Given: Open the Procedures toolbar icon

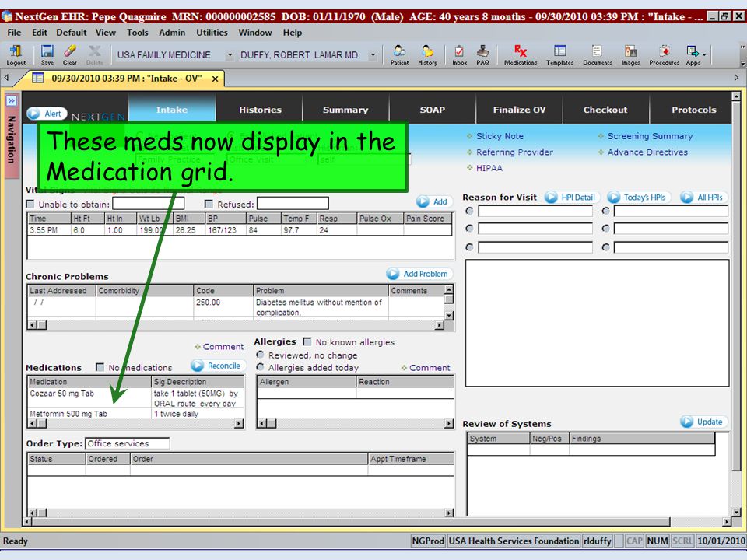Looking at the screenshot, I should (664, 54).
